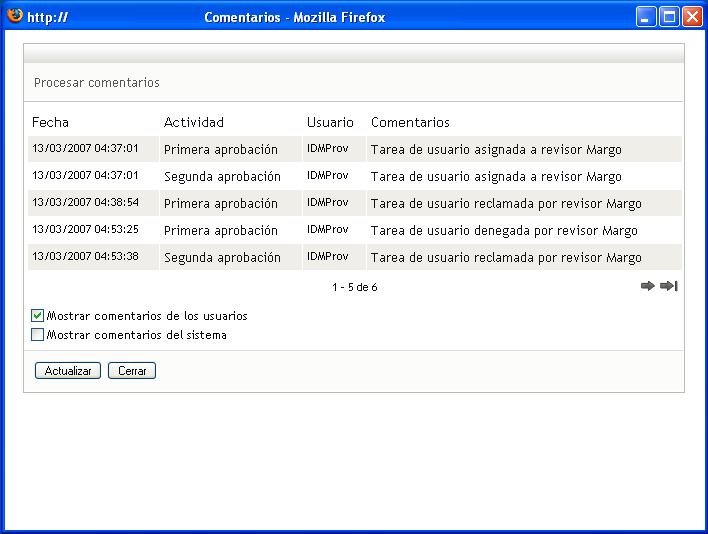This screenshot has height=534, width=708.
Task: Close the Comentarios Firefox window
Action: 692,17
